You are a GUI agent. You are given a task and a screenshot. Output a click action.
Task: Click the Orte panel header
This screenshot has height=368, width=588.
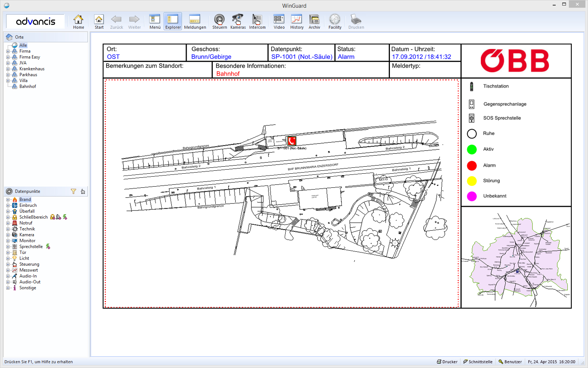46,37
